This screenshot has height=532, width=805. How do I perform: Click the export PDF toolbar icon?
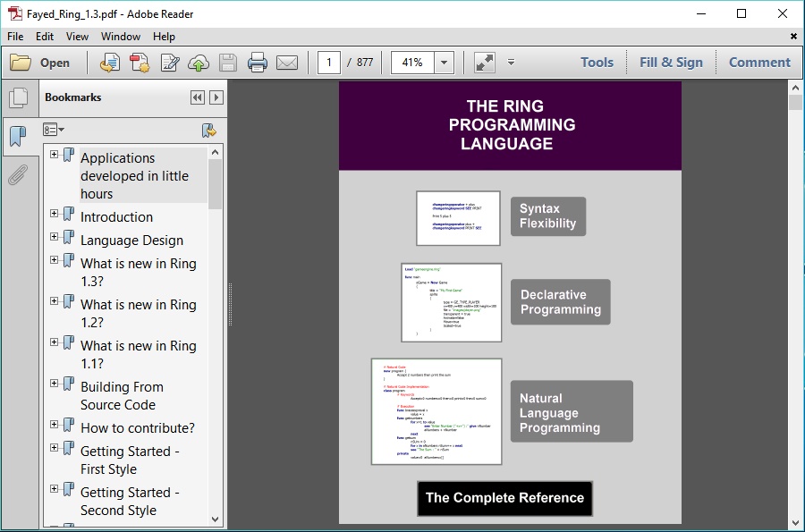click(109, 63)
